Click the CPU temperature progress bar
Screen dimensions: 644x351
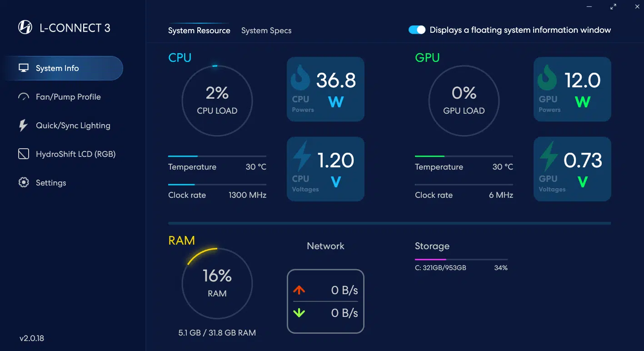tap(217, 156)
